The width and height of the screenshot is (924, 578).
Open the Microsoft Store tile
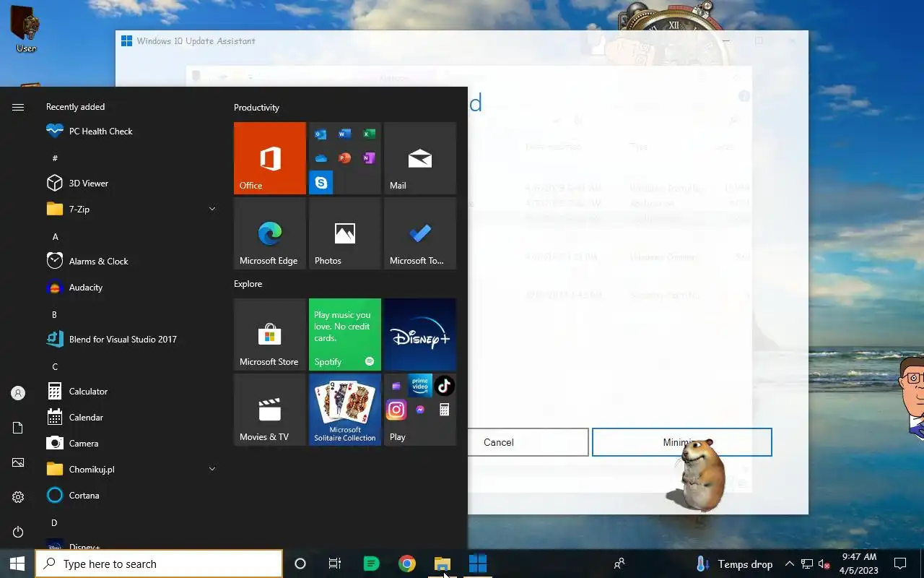point(270,335)
